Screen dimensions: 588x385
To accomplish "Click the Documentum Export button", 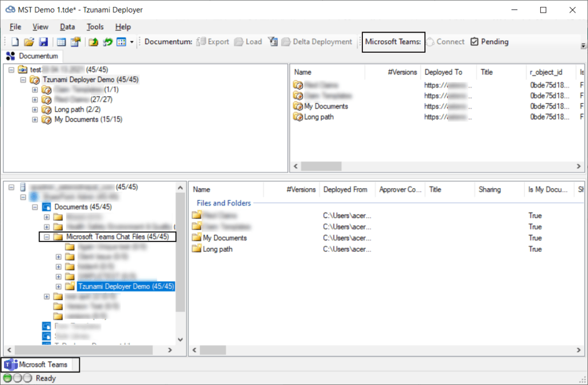I will coord(212,42).
